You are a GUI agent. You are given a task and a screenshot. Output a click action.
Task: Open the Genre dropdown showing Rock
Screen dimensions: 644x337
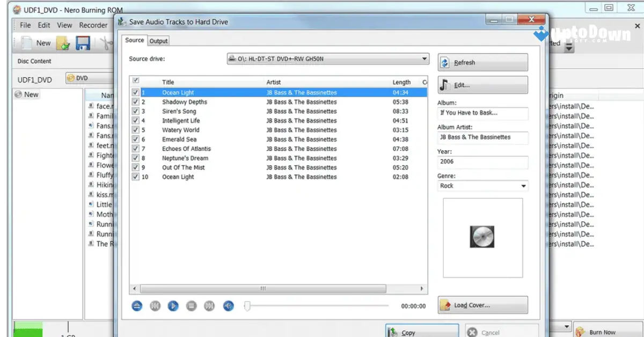[523, 186]
